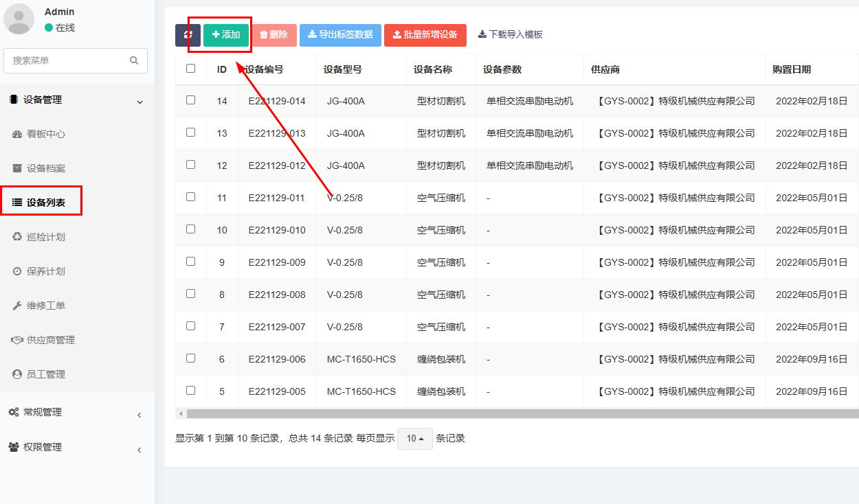Click the horizontal table scrollbar
Image resolution: width=859 pixels, height=504 pixels.
click(x=522, y=414)
